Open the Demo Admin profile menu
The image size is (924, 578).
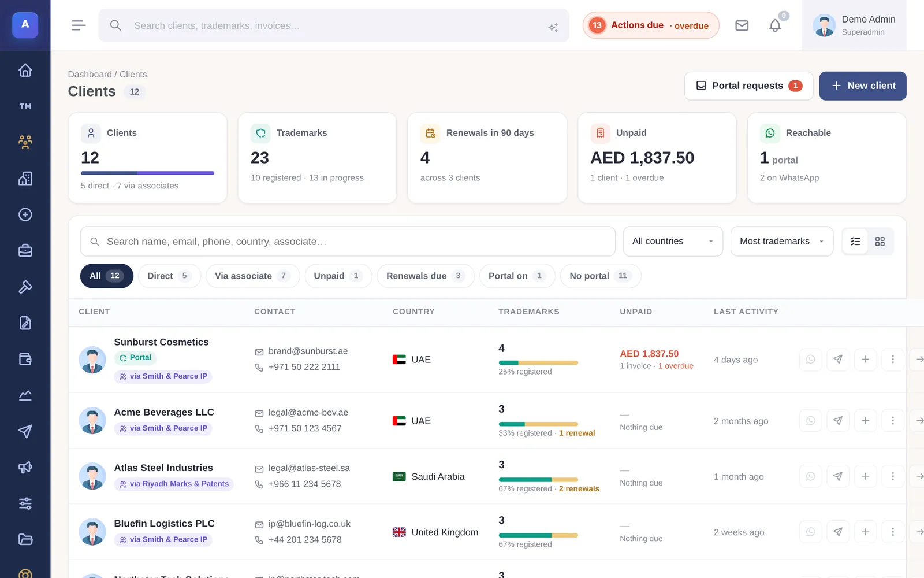coord(854,25)
